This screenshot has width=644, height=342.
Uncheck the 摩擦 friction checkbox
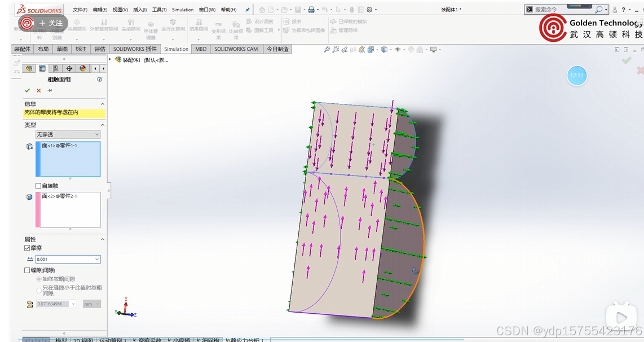pos(27,248)
